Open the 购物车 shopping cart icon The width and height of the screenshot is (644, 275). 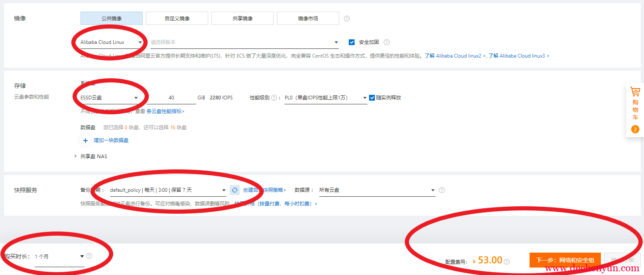pos(635,92)
